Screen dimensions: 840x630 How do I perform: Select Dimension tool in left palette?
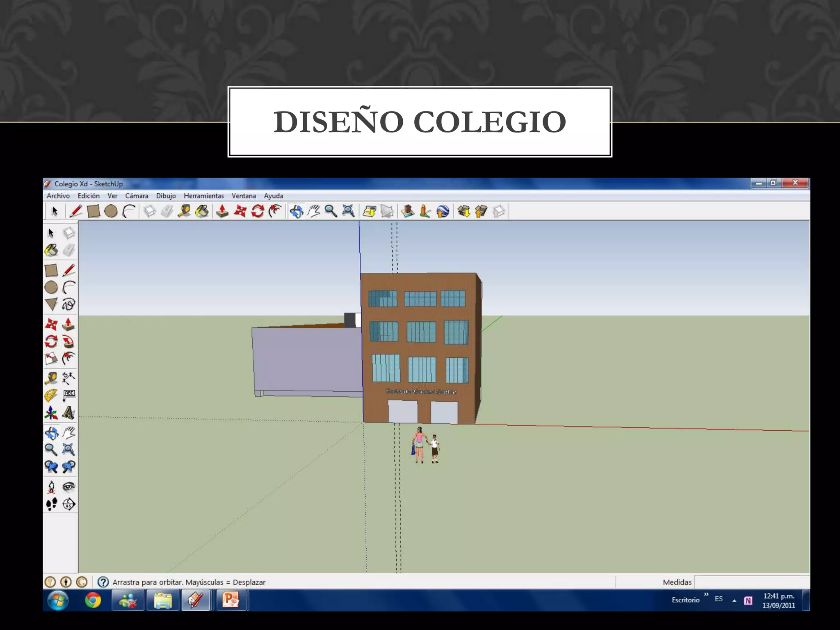click(68, 378)
